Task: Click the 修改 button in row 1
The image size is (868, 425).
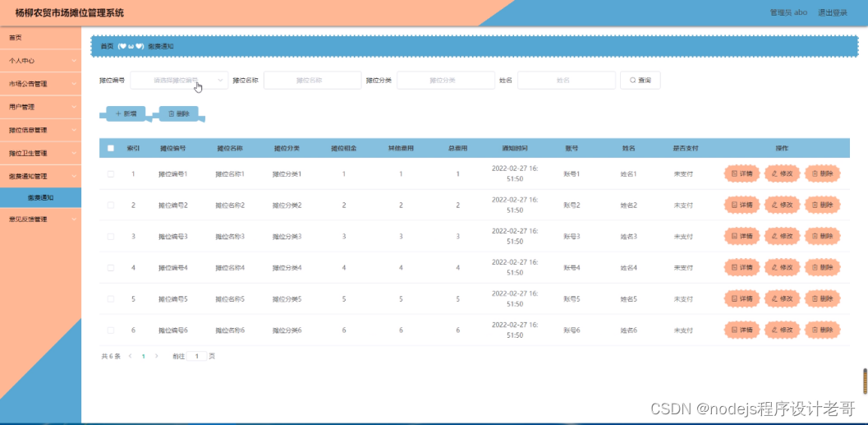Action: [x=783, y=173]
